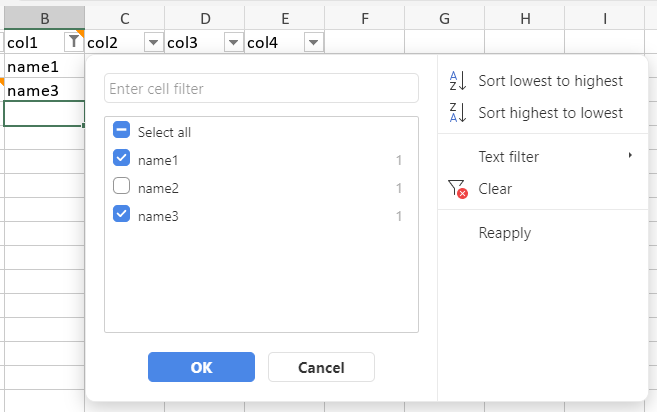This screenshot has height=412, width=657.
Task: Select column header B
Action: click(44, 18)
